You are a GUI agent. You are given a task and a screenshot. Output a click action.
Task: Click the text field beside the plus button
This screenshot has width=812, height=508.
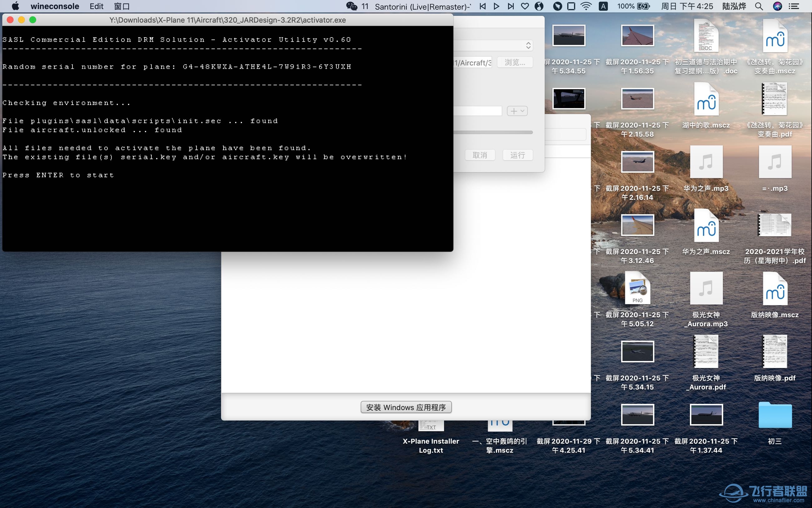pos(478,111)
